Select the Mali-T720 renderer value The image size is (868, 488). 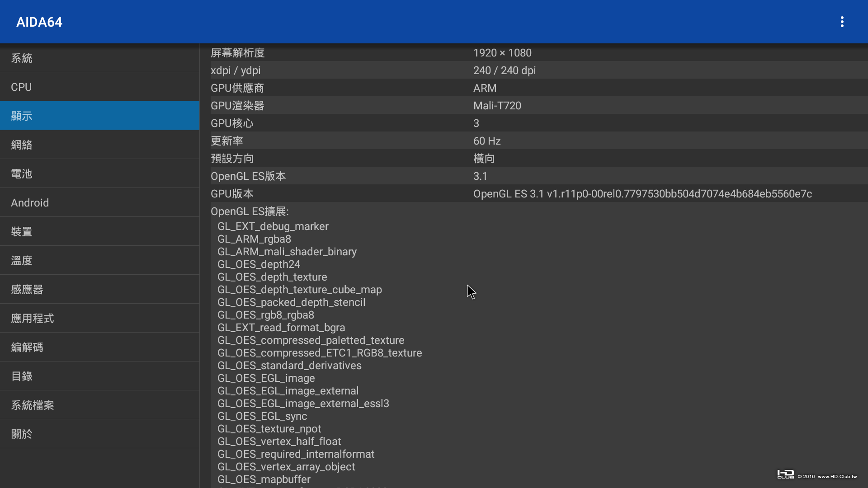(x=497, y=106)
